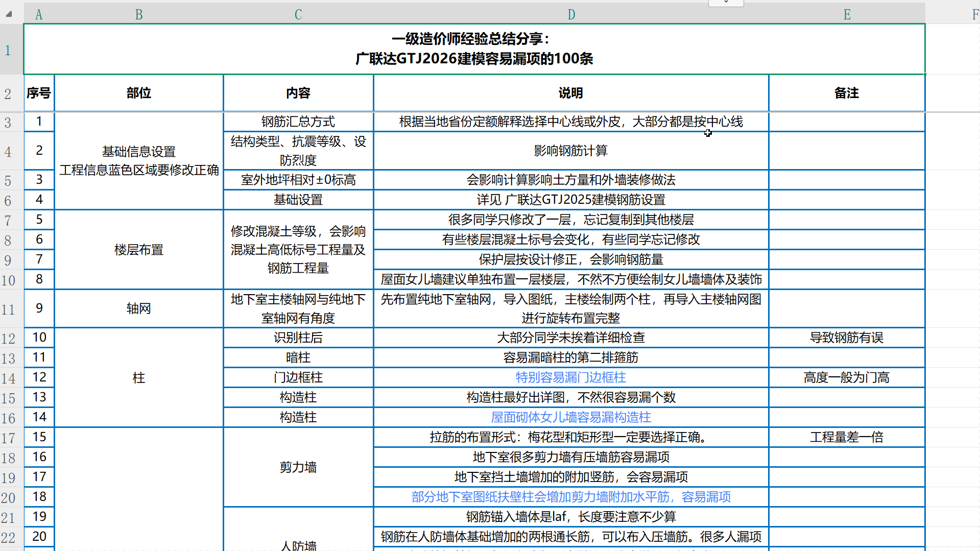Select the sequence number cell 9
The width and height of the screenshot is (980, 551).
[39, 308]
